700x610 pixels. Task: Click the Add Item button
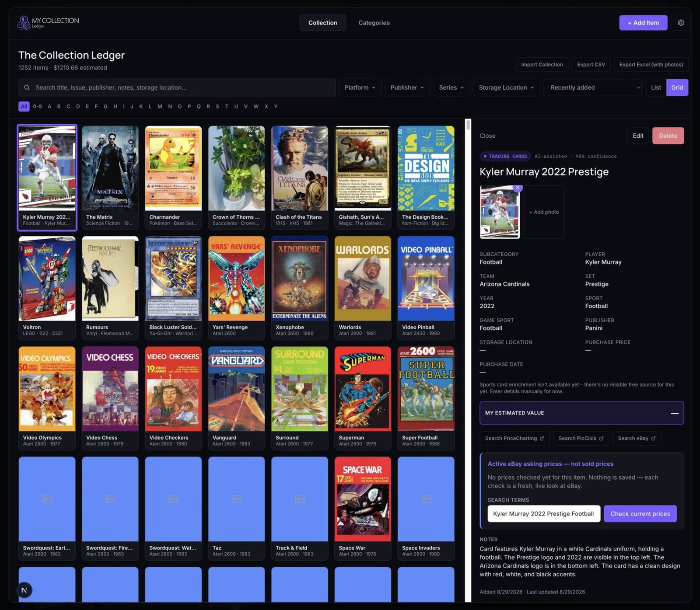pos(643,23)
